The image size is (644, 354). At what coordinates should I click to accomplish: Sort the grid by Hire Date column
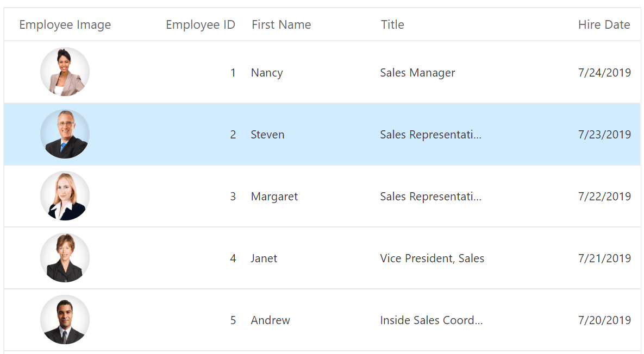(604, 24)
